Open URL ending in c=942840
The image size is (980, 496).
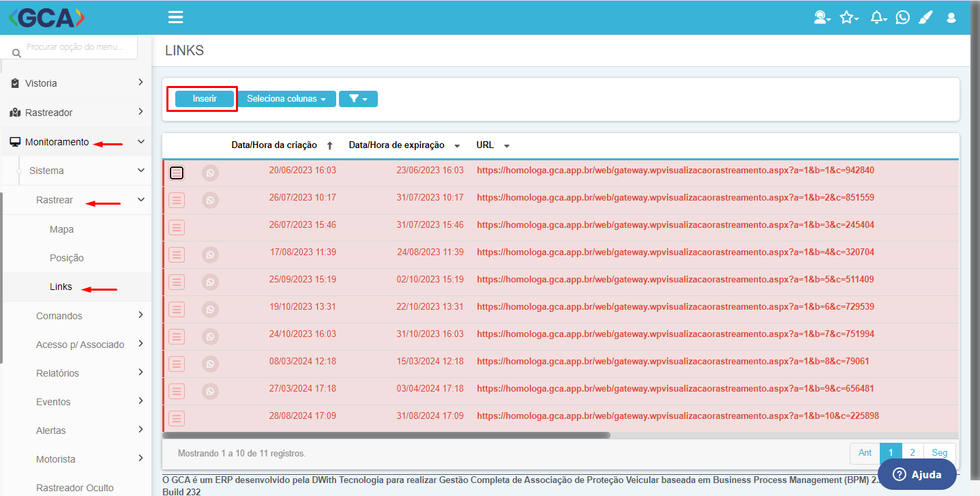[675, 170]
